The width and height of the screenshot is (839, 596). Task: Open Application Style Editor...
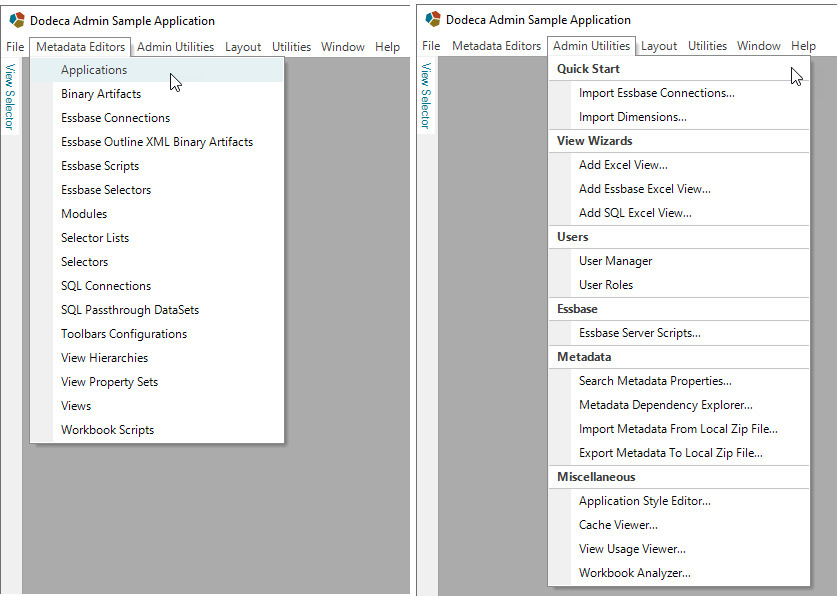coord(679,501)
